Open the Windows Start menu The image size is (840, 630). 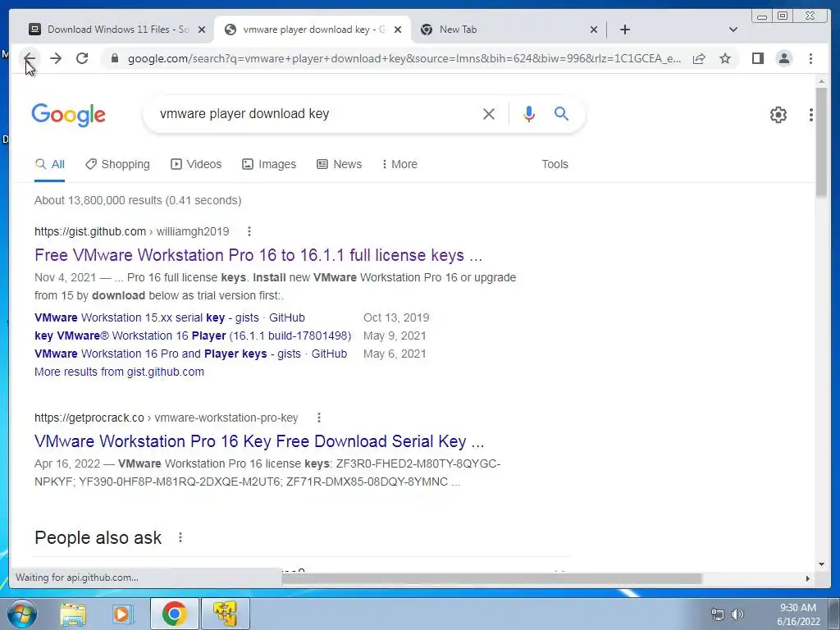click(22, 614)
